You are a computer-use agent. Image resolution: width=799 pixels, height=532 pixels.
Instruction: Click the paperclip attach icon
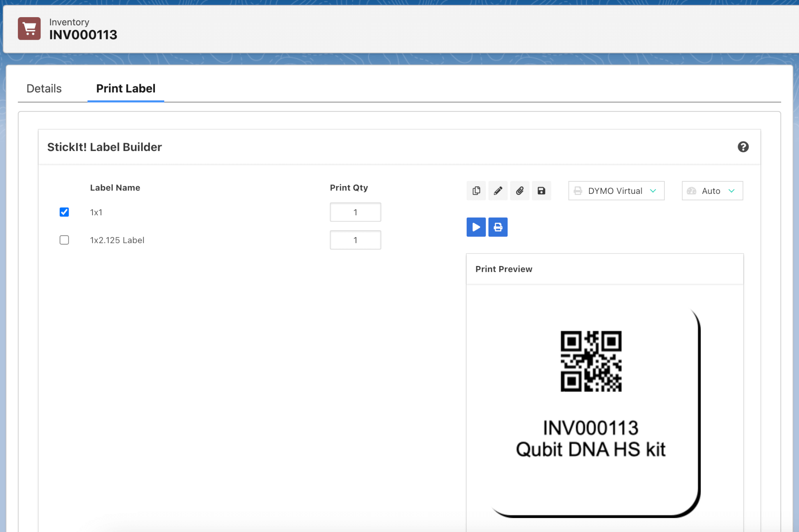click(520, 191)
